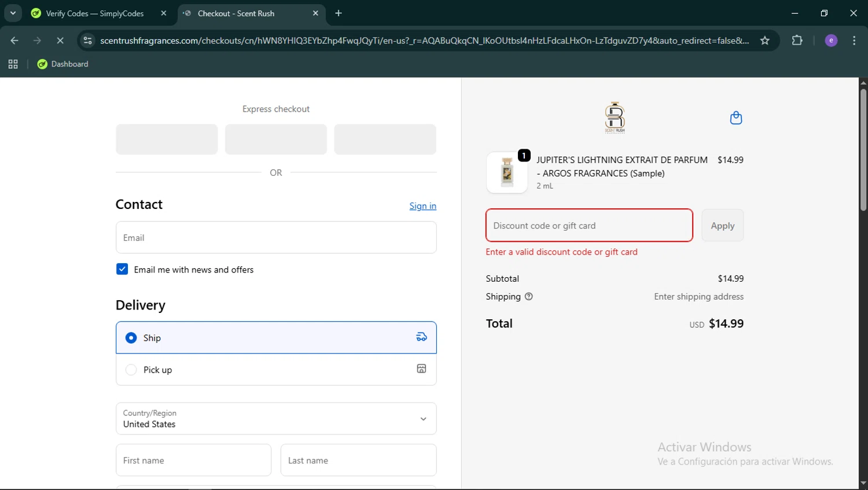Click Apply discount button

[x=723, y=225]
